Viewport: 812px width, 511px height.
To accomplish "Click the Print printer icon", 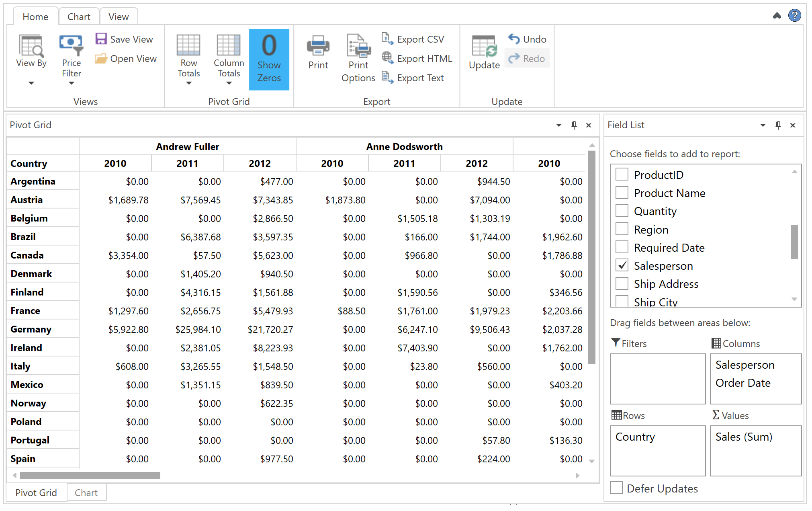I will [318, 45].
